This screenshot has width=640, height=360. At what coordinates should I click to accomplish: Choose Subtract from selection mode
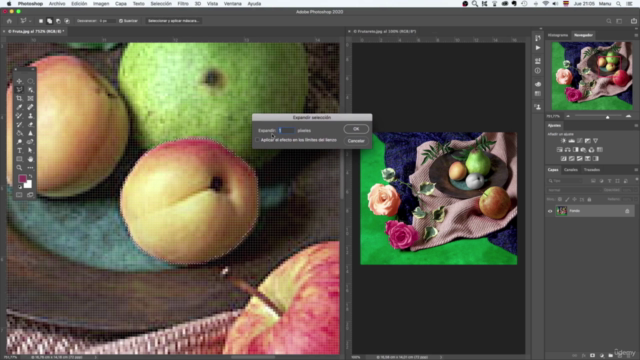(x=58, y=21)
